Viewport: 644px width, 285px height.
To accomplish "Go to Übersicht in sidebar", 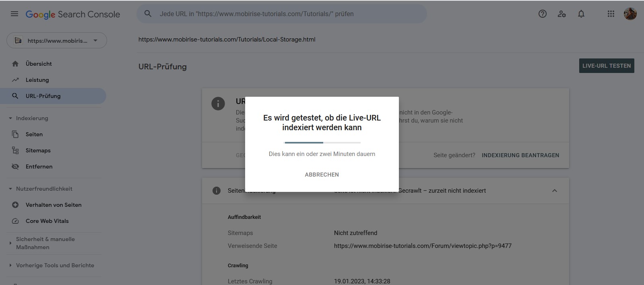I will click(x=39, y=64).
